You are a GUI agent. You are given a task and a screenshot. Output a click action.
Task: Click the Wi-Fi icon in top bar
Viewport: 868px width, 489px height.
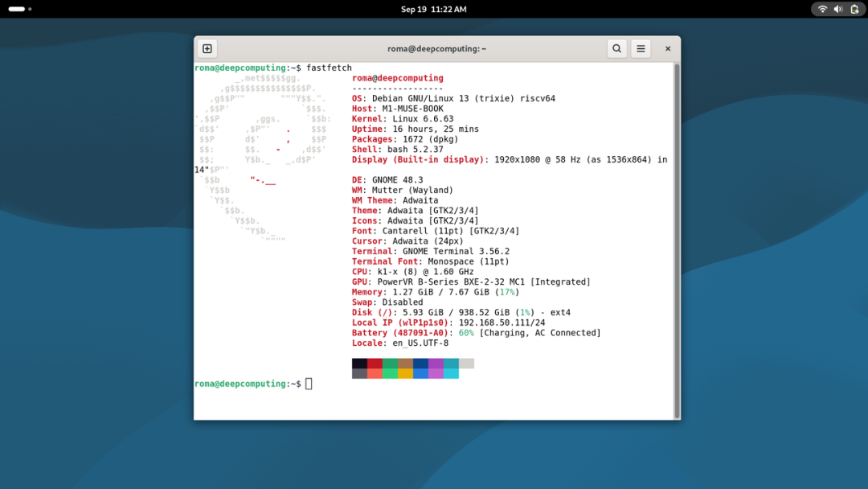[x=822, y=10]
